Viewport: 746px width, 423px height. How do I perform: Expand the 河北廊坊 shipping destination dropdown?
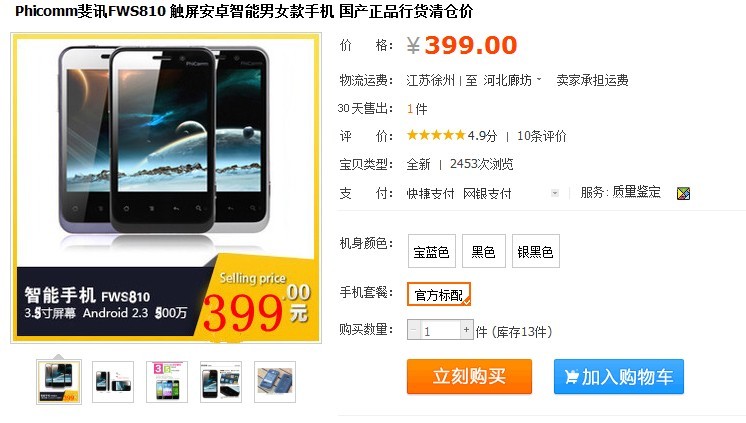[x=512, y=80]
